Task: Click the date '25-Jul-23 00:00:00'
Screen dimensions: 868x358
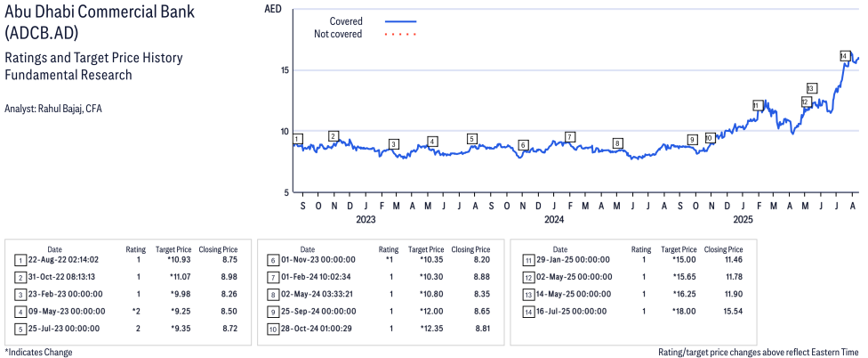Action: tap(65, 328)
